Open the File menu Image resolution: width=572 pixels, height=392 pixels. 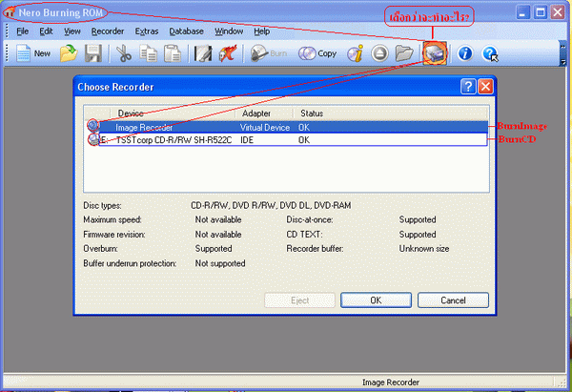pyautogui.click(x=22, y=31)
